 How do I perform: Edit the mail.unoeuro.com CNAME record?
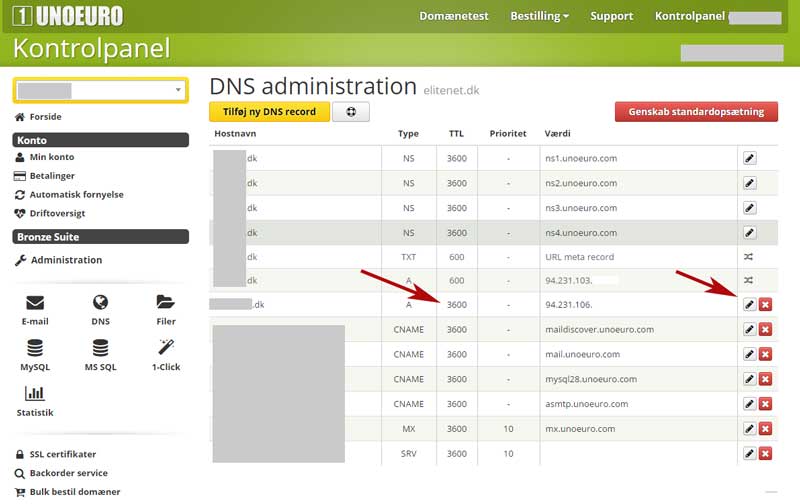point(749,354)
